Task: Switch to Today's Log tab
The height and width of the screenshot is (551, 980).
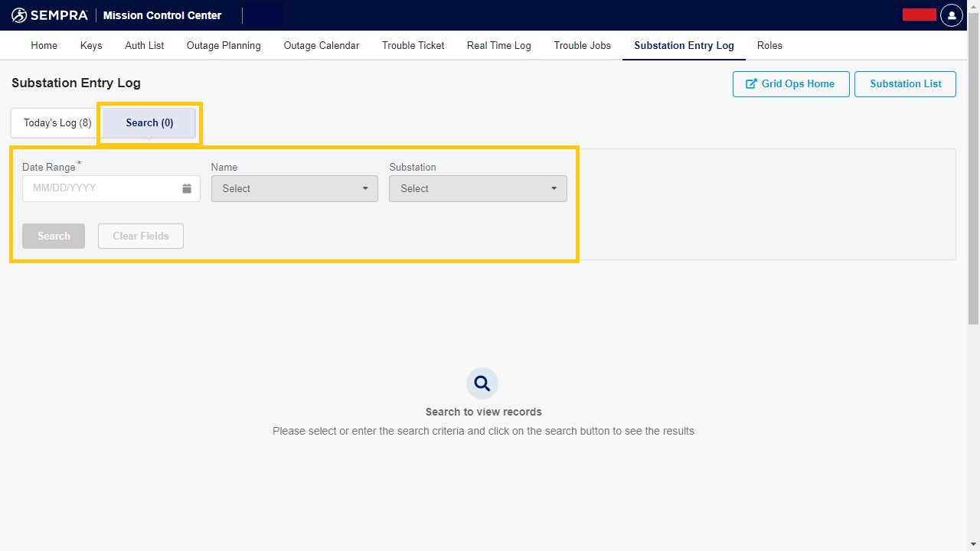Action: 57,123
